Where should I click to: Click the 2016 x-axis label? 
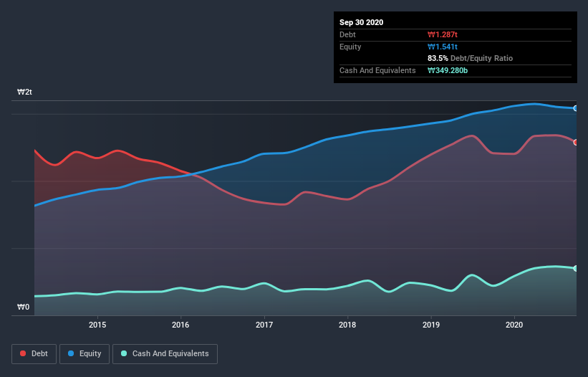(180, 325)
